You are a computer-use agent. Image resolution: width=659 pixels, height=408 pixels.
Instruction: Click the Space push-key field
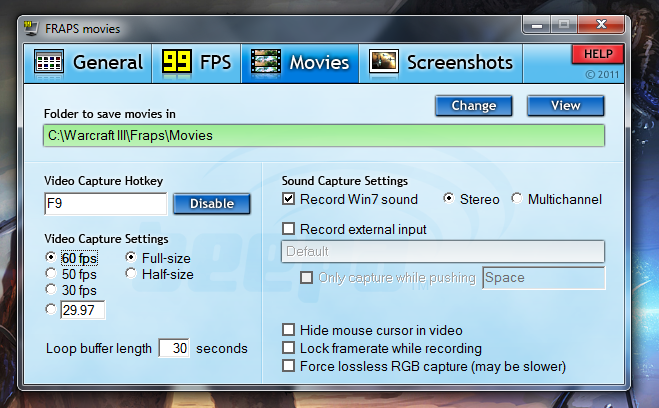pos(544,278)
